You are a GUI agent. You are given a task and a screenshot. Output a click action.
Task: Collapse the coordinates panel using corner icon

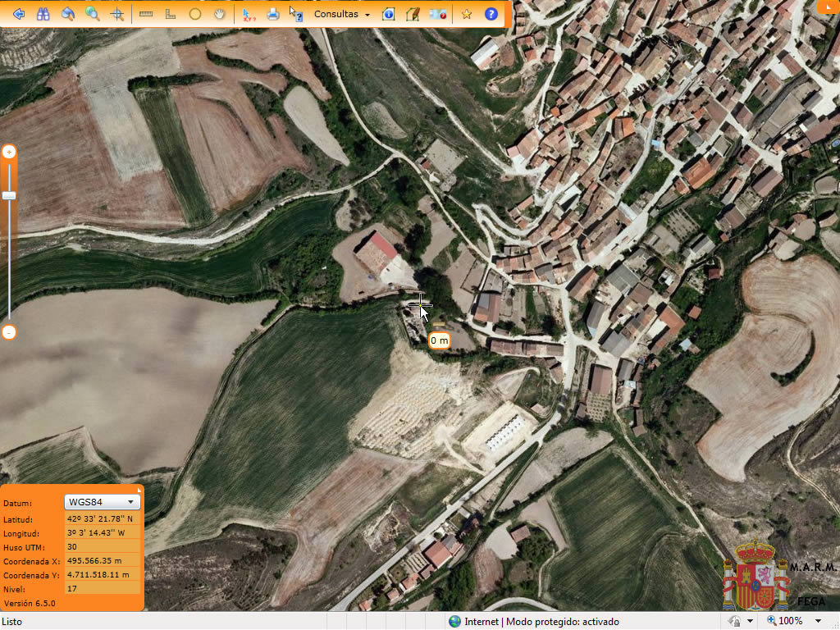click(139, 489)
